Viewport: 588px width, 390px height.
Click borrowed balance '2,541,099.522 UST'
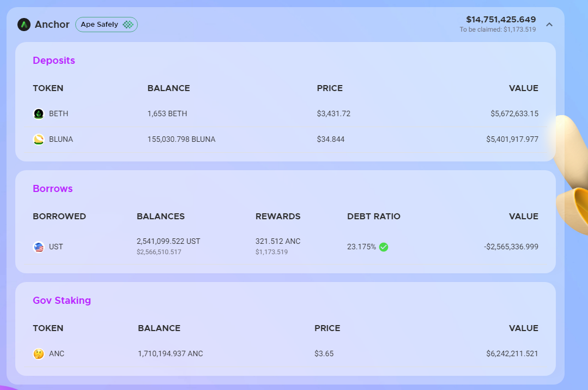coord(168,241)
